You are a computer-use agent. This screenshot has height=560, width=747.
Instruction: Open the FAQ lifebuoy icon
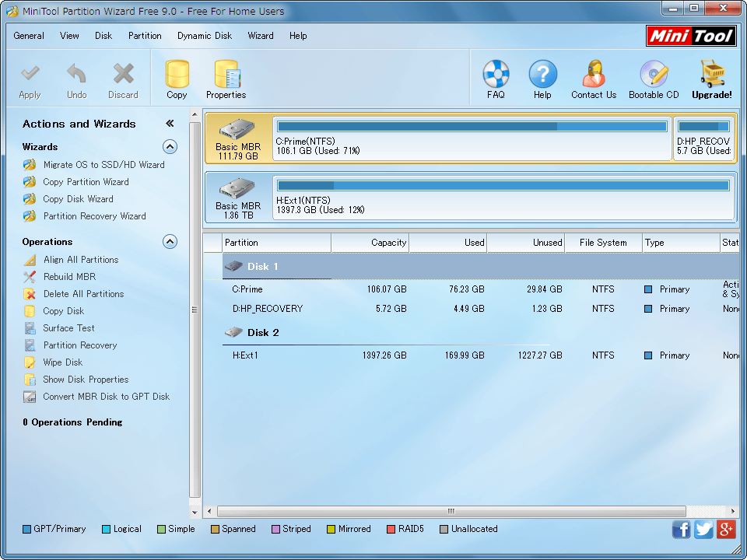496,74
